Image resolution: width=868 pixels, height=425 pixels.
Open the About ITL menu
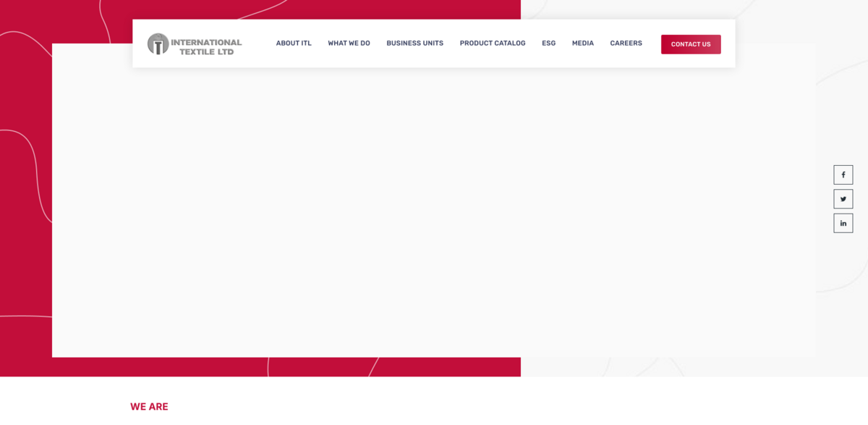click(294, 43)
